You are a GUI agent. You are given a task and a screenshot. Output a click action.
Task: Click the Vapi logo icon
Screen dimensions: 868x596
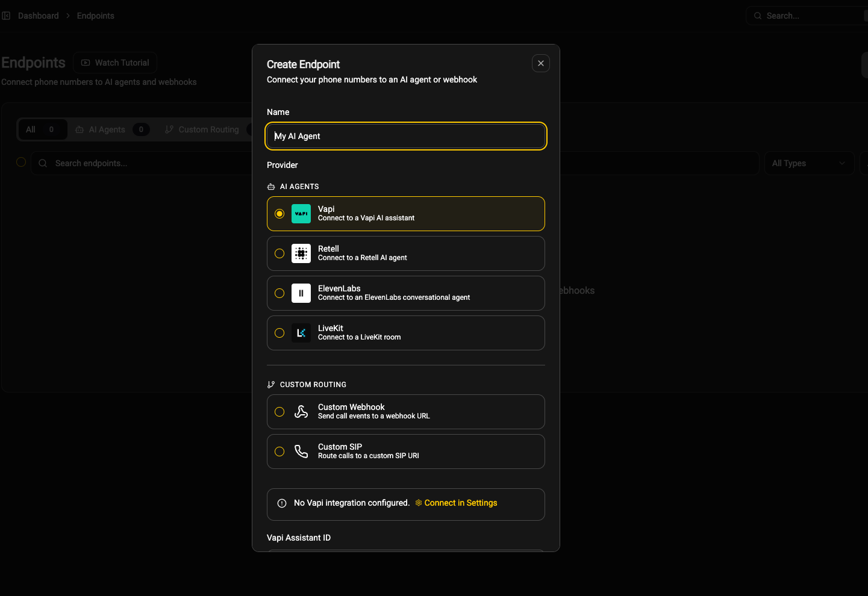pyautogui.click(x=301, y=214)
